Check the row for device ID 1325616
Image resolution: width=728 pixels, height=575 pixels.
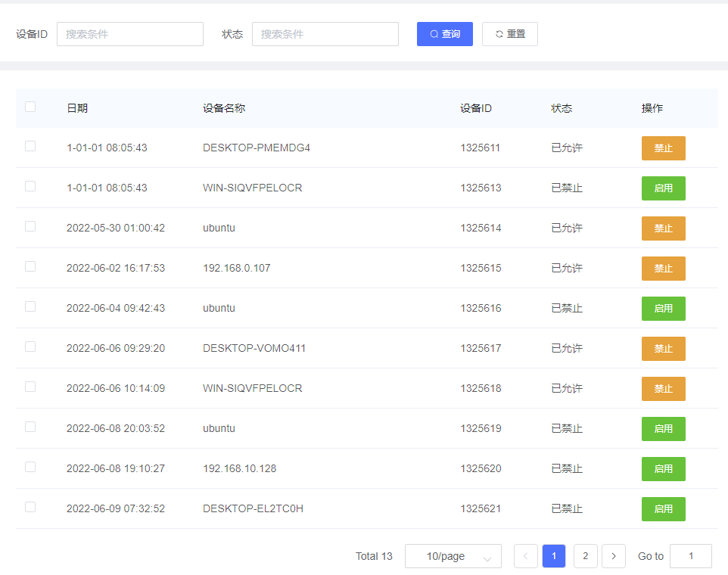point(30,306)
